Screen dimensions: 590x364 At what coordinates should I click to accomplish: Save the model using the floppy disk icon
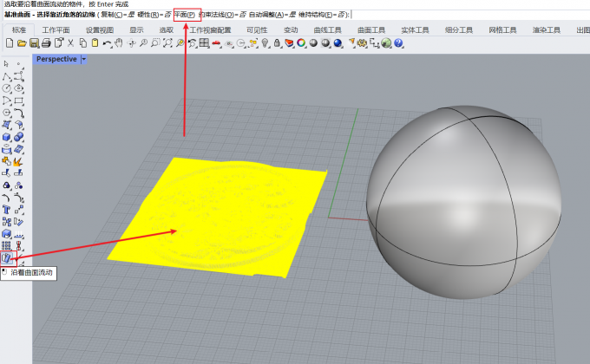click(34, 43)
